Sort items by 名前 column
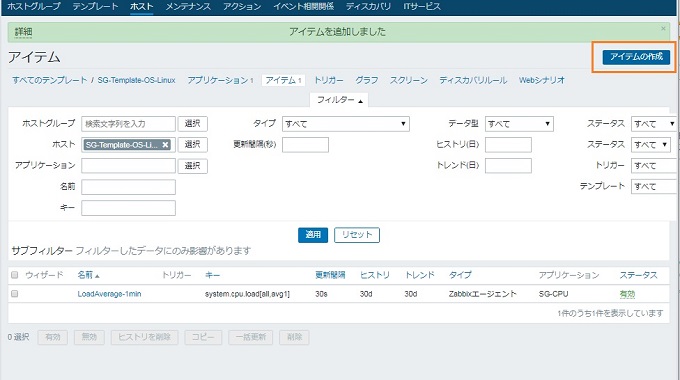680x380 pixels. (x=88, y=275)
